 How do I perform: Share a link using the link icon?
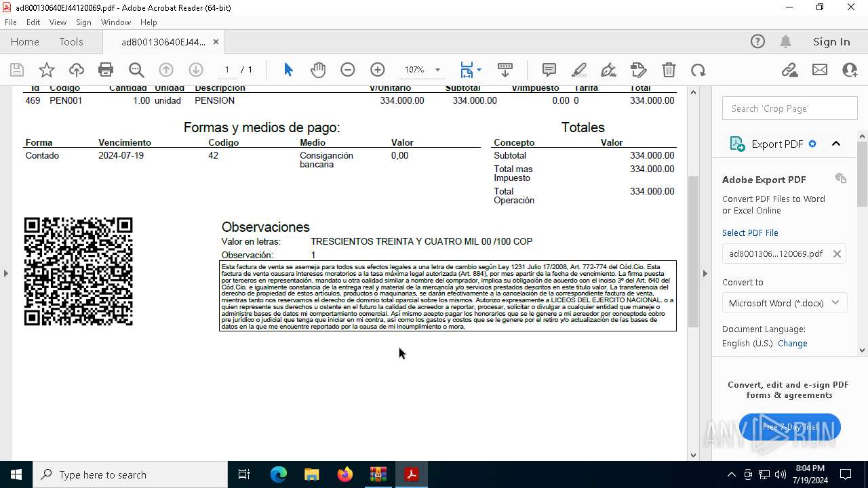coord(789,70)
